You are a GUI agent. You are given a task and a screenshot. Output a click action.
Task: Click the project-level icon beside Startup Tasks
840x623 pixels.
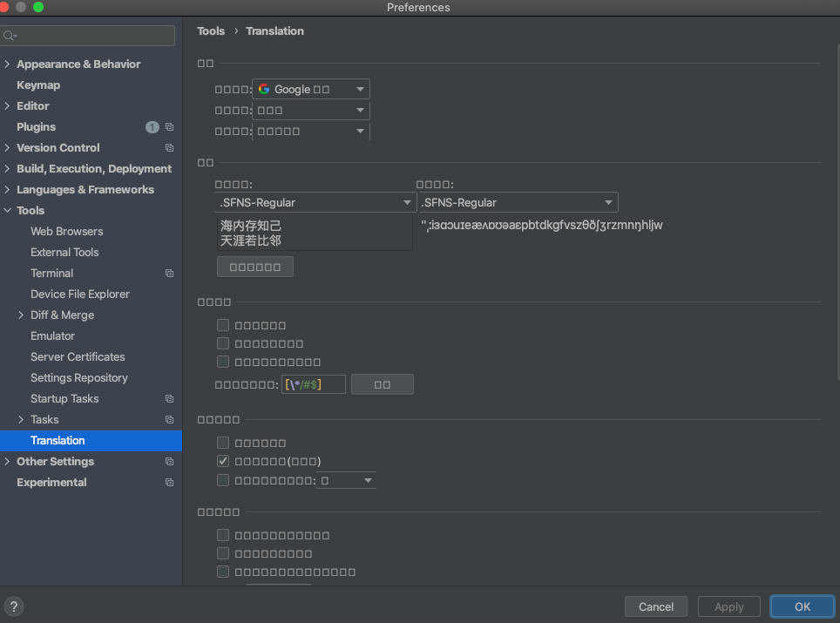pyautogui.click(x=169, y=398)
